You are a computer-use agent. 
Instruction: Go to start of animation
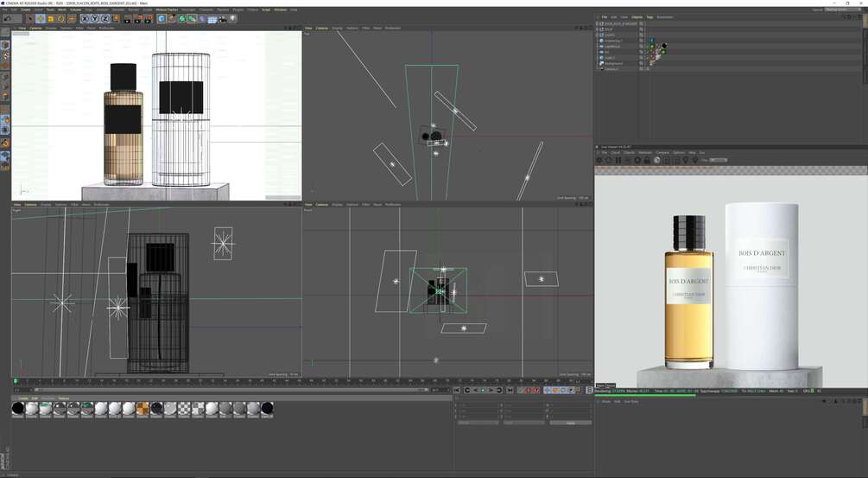(457, 390)
